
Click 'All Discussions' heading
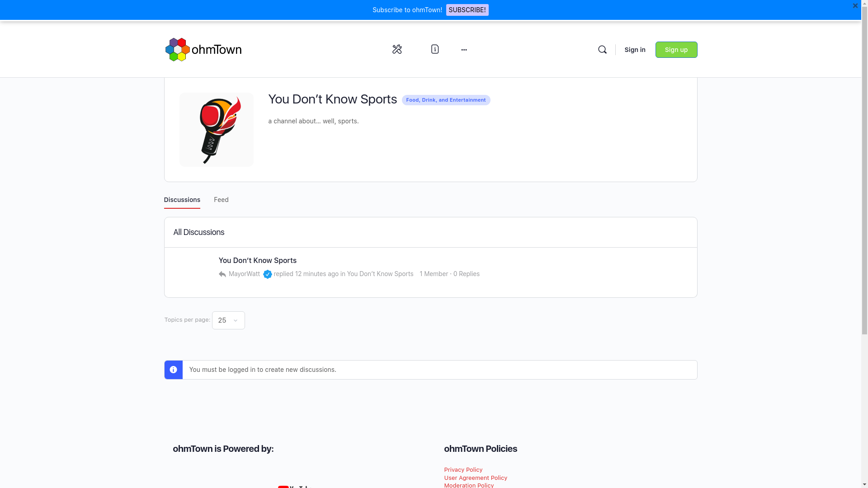198,232
